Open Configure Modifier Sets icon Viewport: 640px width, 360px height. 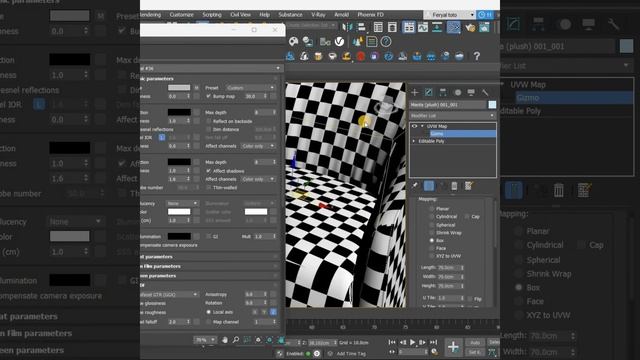[x=469, y=186]
